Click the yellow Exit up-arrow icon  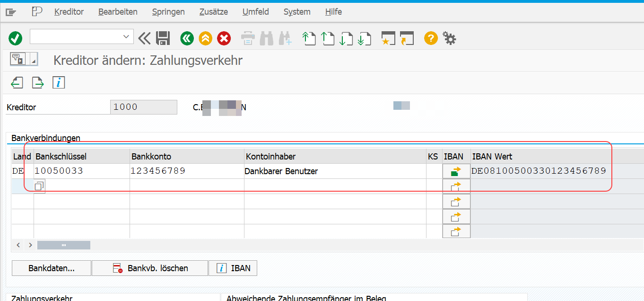click(x=205, y=38)
